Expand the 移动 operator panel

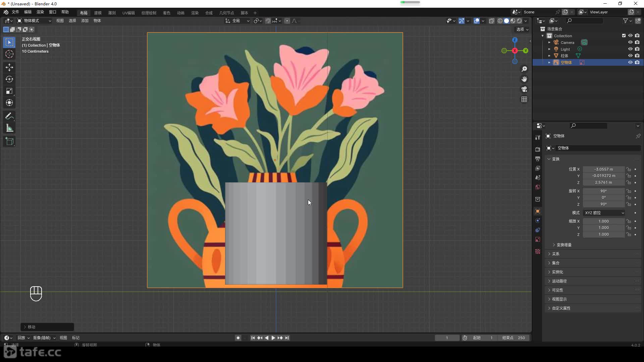tap(47, 327)
